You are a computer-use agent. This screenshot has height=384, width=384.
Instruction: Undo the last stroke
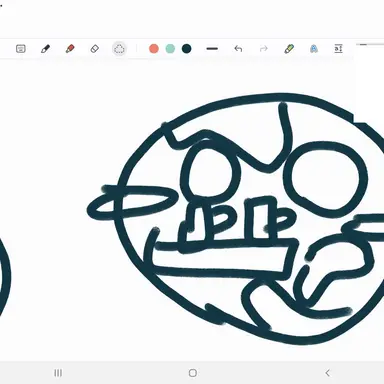click(x=238, y=49)
